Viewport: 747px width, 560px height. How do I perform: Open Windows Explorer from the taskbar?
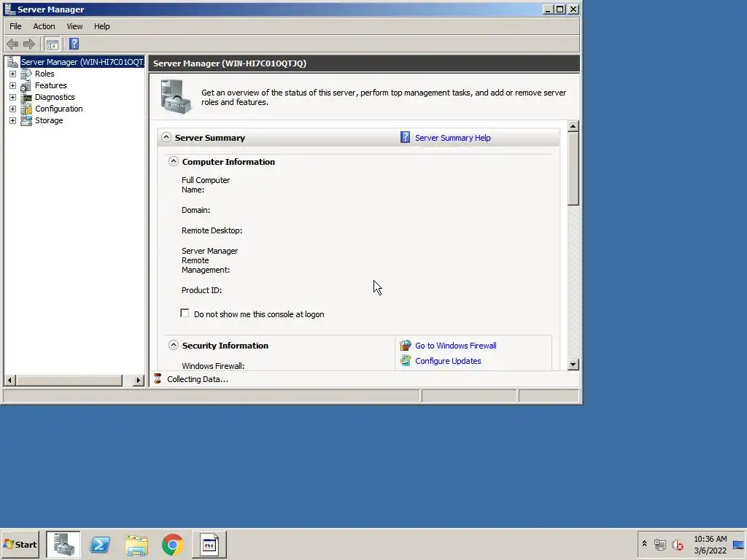[x=136, y=544]
